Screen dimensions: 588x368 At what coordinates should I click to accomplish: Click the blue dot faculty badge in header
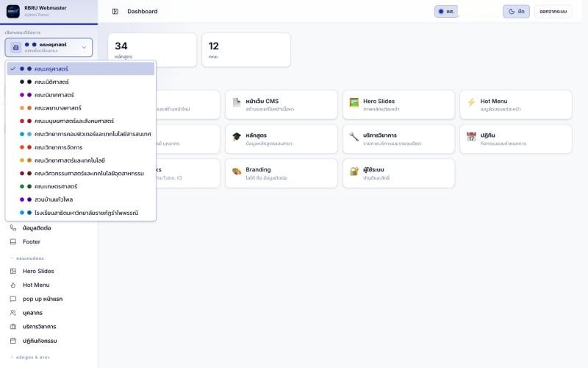[x=446, y=12]
